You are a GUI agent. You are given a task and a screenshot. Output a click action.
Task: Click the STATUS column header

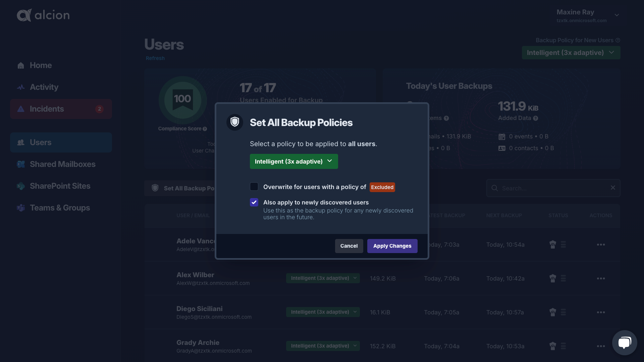coord(558,216)
